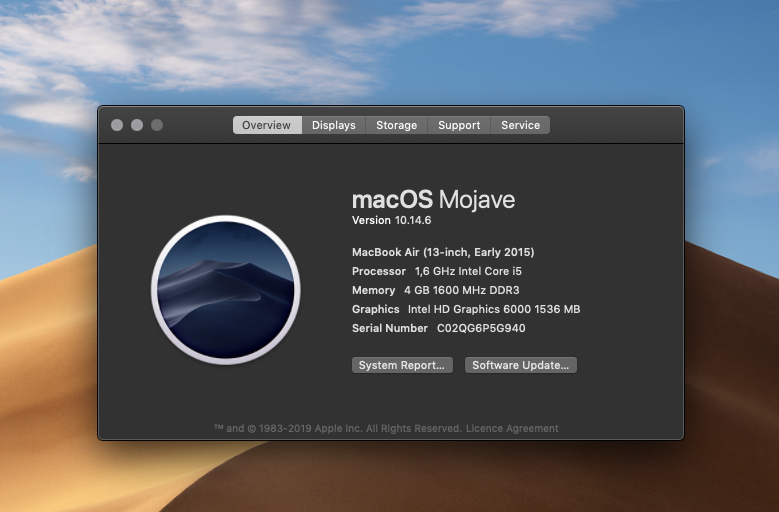Switch to the Displays tab
The image size is (779, 512).
[334, 125]
